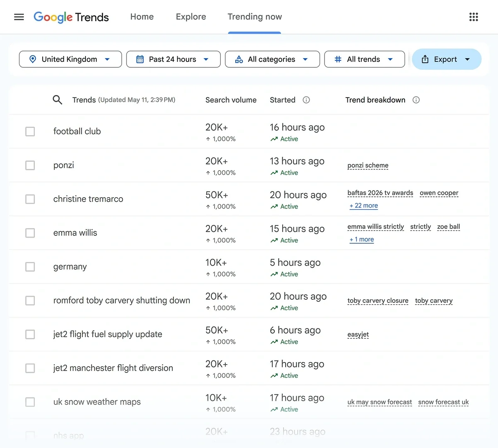Open the hamburger main menu
The image size is (498, 448).
pyautogui.click(x=19, y=17)
